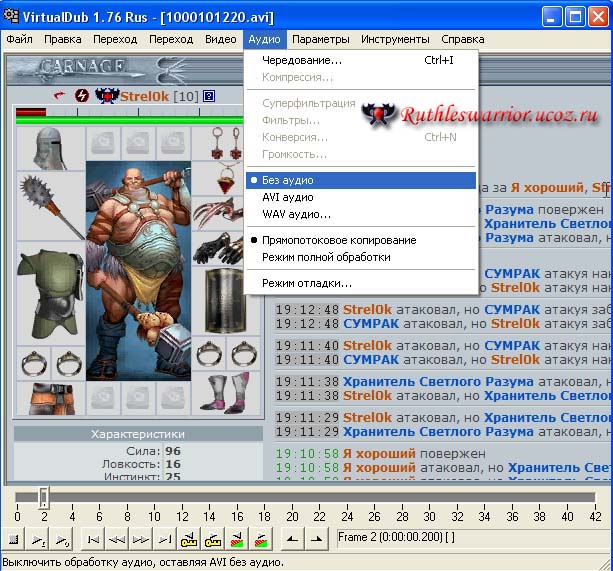
Task: Collapse the open Аудио menu
Action: [x=265, y=39]
